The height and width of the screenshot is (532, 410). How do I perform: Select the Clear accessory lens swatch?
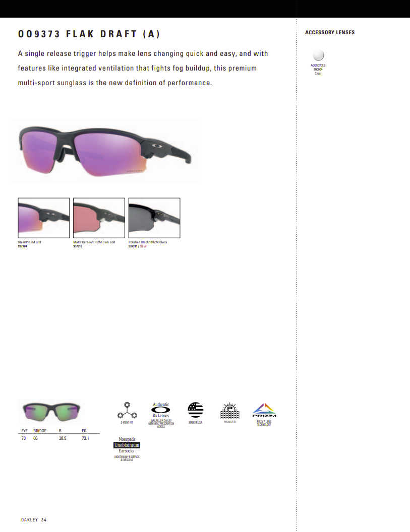(318, 55)
